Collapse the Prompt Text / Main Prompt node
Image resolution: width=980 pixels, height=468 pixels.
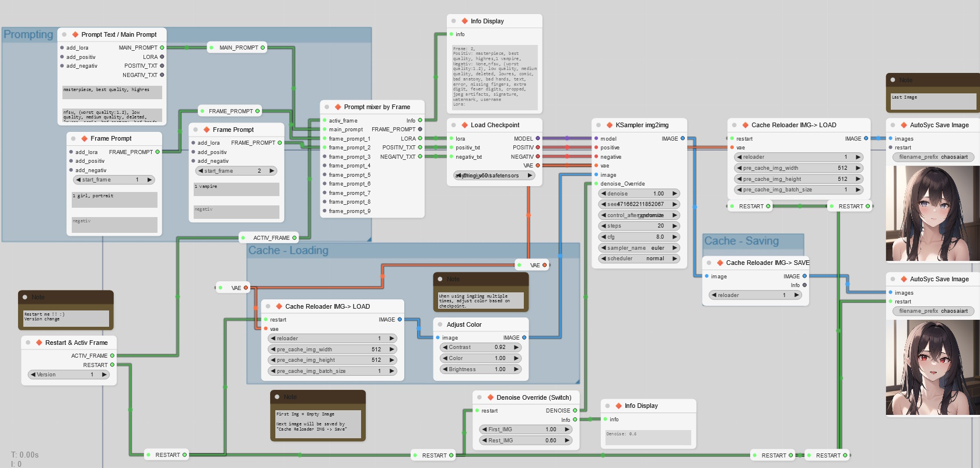pos(64,34)
